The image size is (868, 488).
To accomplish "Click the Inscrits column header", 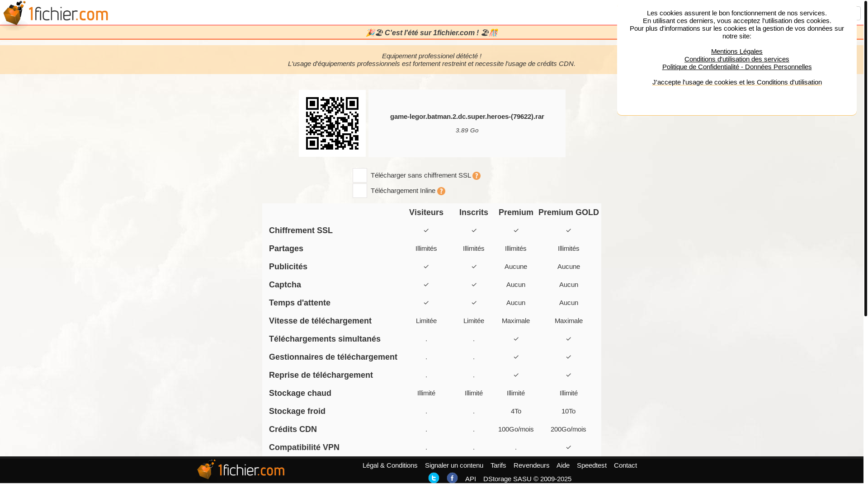I will 473,212.
